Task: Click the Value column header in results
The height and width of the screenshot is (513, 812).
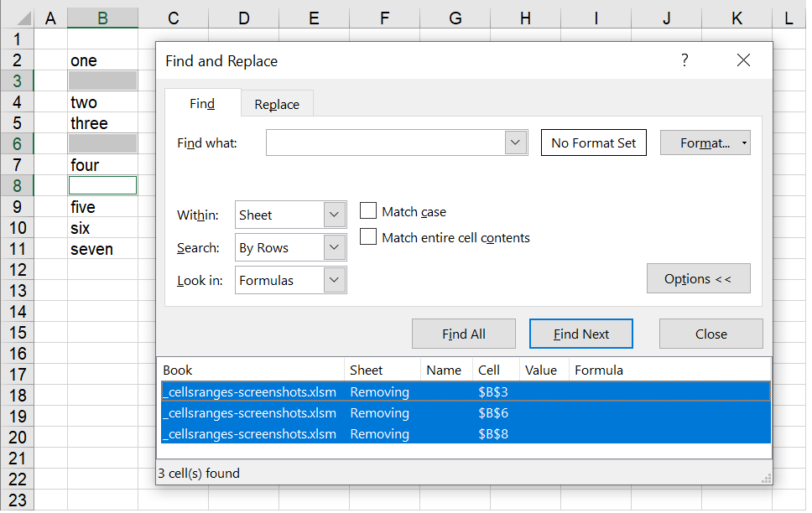Action: point(544,370)
